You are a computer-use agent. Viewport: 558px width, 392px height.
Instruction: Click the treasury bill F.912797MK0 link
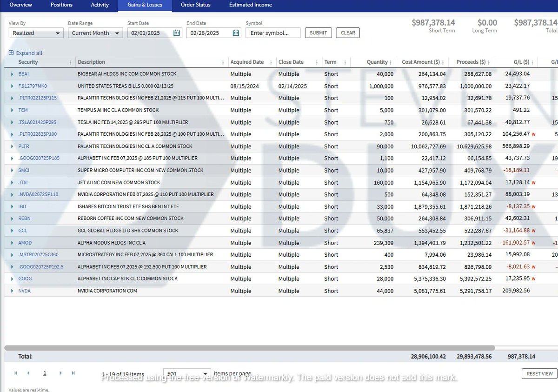33,86
